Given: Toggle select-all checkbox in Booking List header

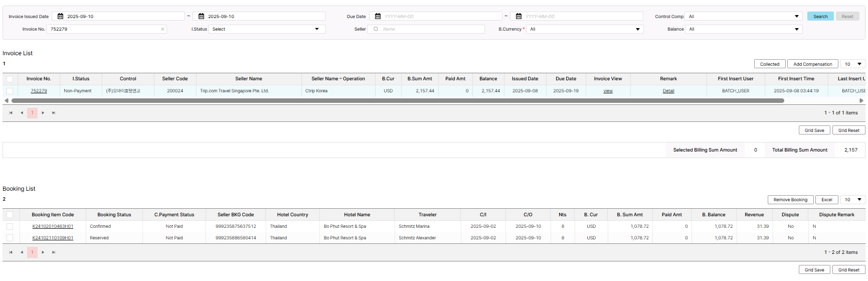Looking at the screenshot, I should [10, 215].
